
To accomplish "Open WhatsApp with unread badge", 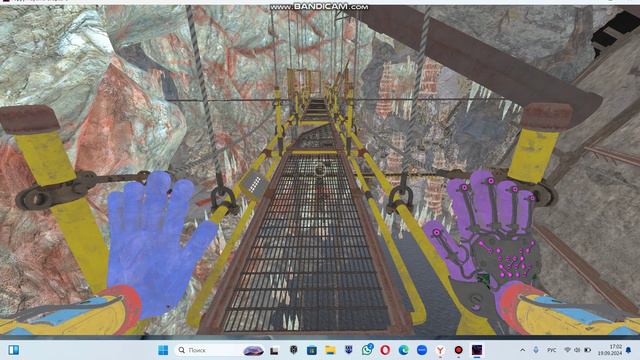I will 367,350.
